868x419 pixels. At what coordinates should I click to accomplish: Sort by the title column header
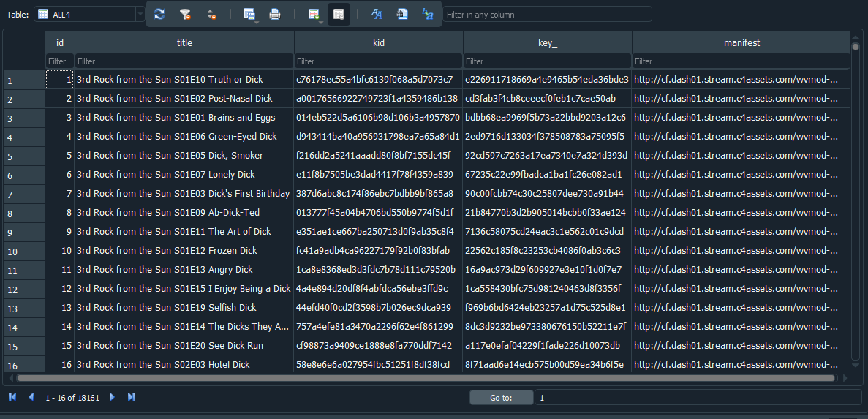point(184,42)
